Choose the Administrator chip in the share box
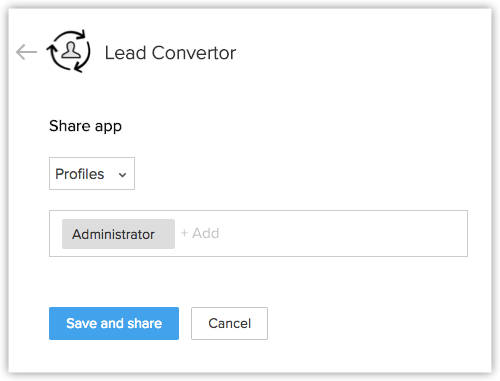The height and width of the screenshot is (381, 500). pos(118,234)
